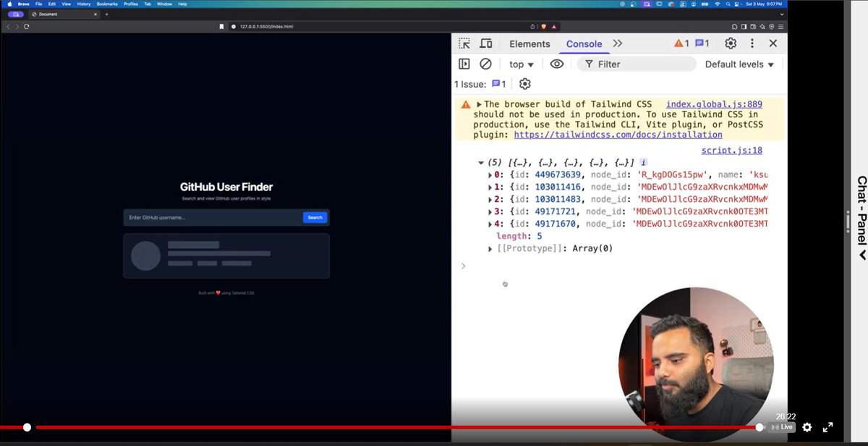The width and height of the screenshot is (868, 446).
Task: Click the clear console icon
Action: [485, 64]
